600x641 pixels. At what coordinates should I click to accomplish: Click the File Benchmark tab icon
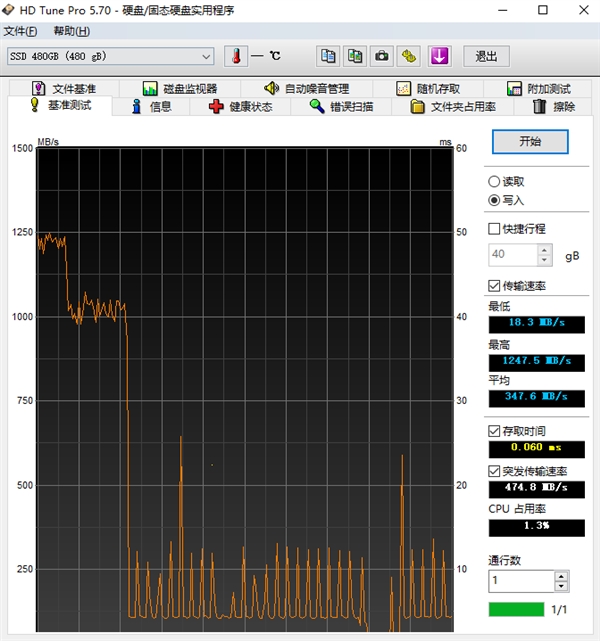(x=38, y=88)
